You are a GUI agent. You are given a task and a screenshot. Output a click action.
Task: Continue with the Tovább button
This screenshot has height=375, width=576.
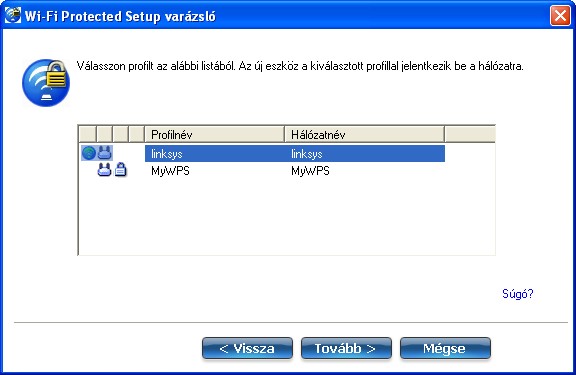pyautogui.click(x=346, y=348)
